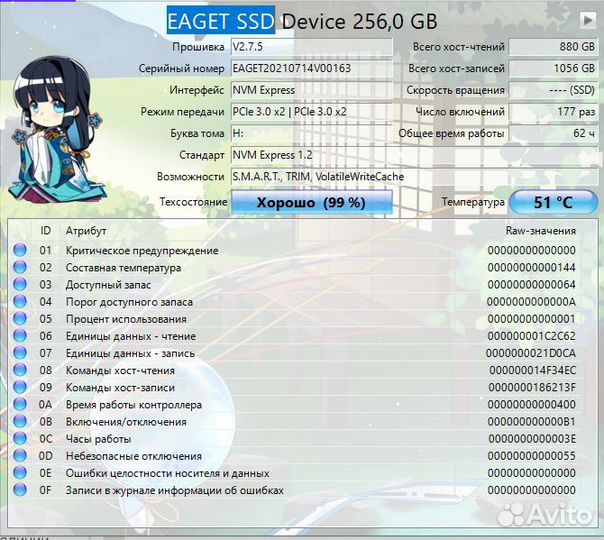Select the Доступный запас attribute name
604x540 pixels.
pos(108,285)
